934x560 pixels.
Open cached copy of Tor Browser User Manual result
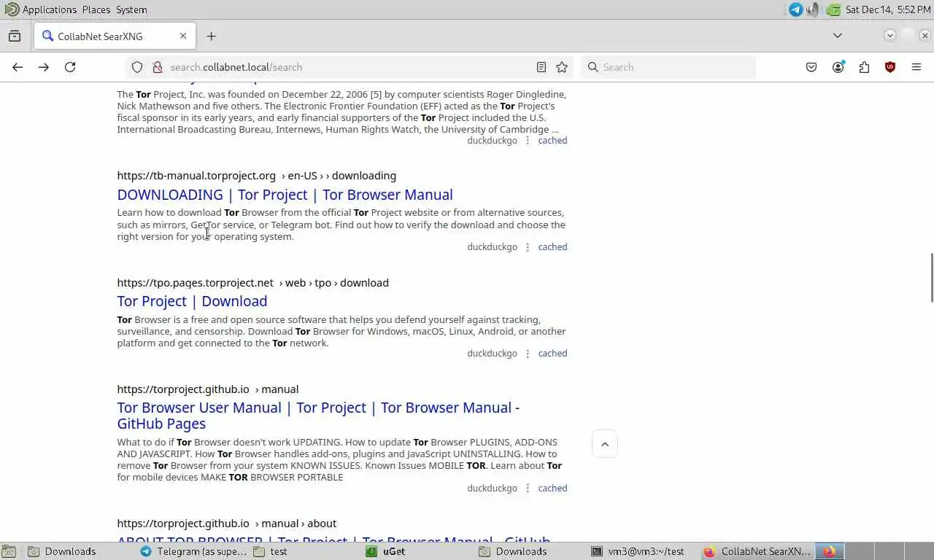point(552,488)
